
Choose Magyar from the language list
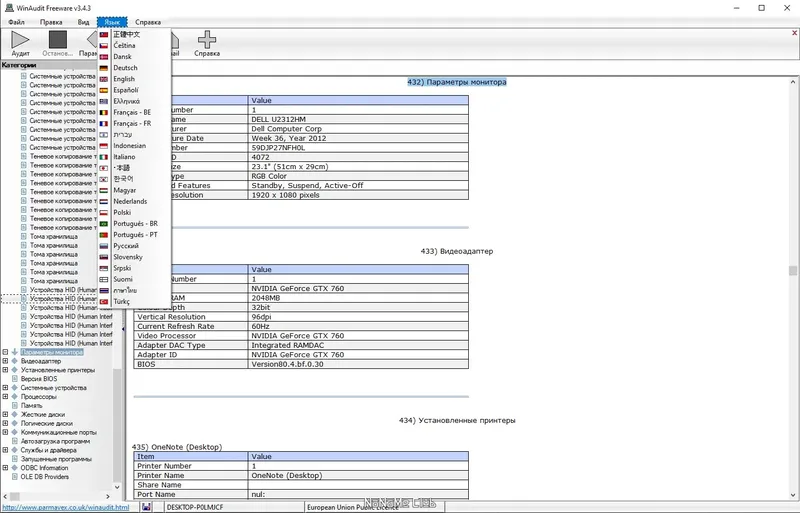pos(124,190)
